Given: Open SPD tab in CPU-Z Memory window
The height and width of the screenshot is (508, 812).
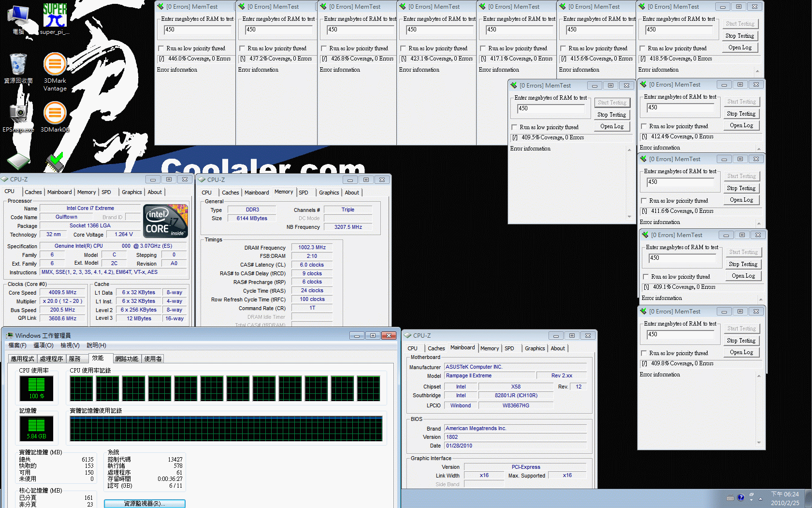Looking at the screenshot, I should tap(304, 193).
